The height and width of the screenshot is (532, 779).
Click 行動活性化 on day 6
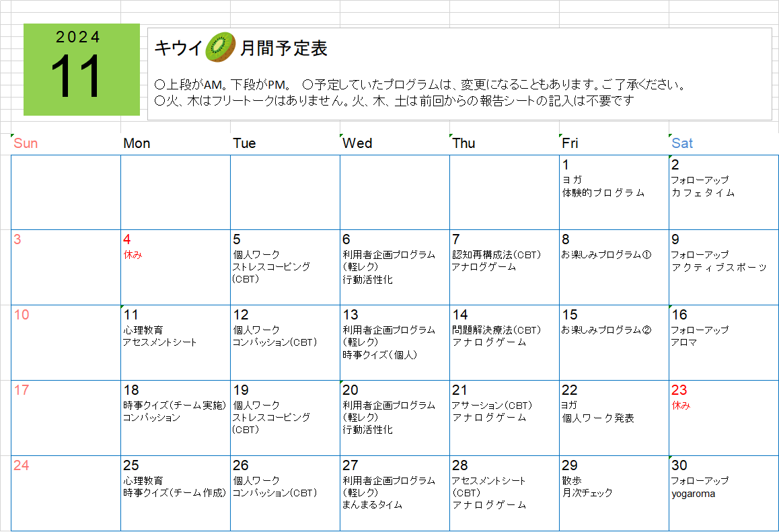point(368,280)
